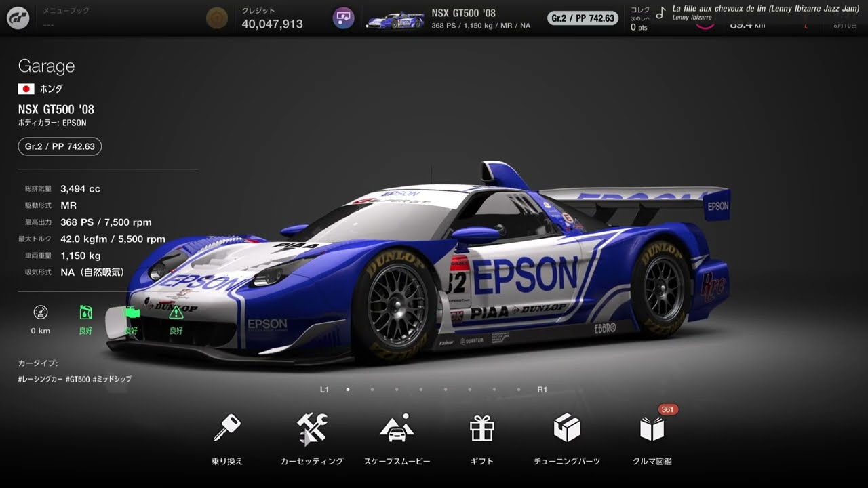Click the クルマ図鑑 label
868x488 pixels.
point(652,461)
